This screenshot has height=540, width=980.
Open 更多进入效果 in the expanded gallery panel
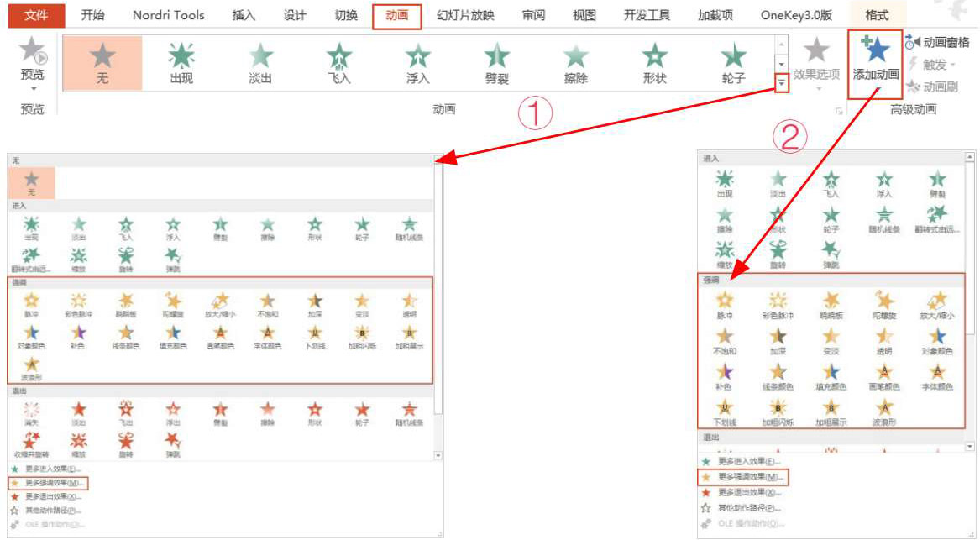[48, 469]
